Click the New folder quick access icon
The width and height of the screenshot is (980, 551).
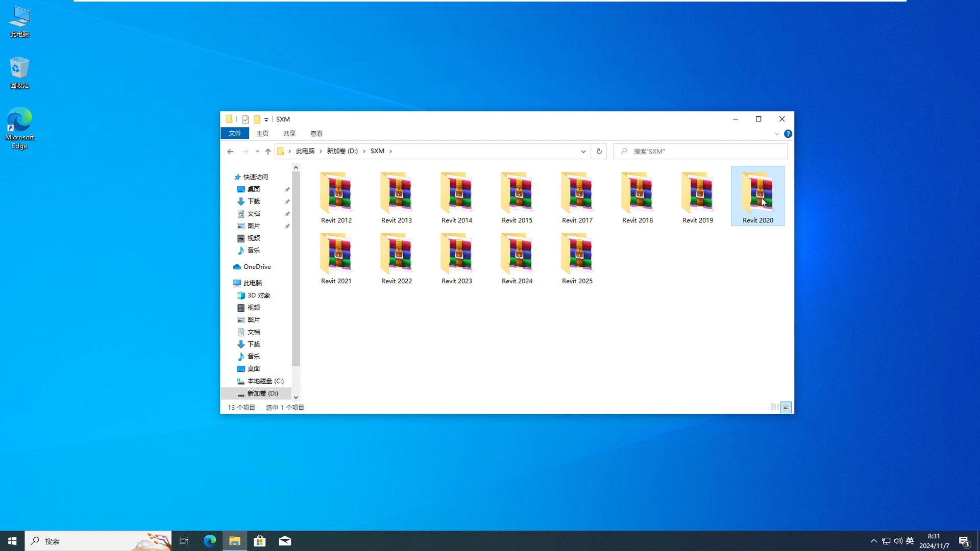(257, 119)
